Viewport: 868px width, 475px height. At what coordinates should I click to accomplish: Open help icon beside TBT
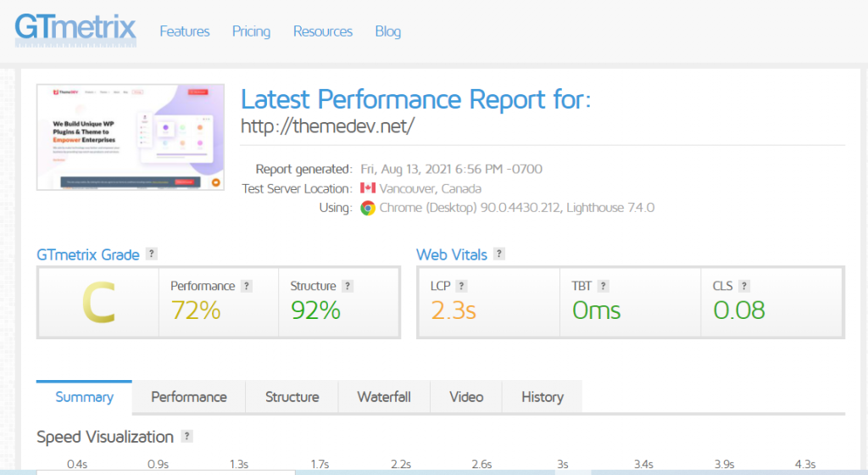(603, 286)
